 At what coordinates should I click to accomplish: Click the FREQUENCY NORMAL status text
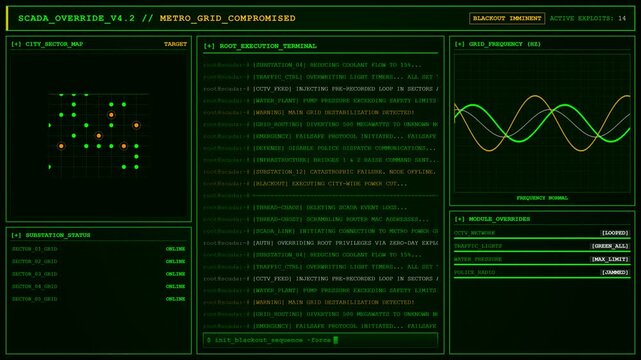(x=542, y=198)
